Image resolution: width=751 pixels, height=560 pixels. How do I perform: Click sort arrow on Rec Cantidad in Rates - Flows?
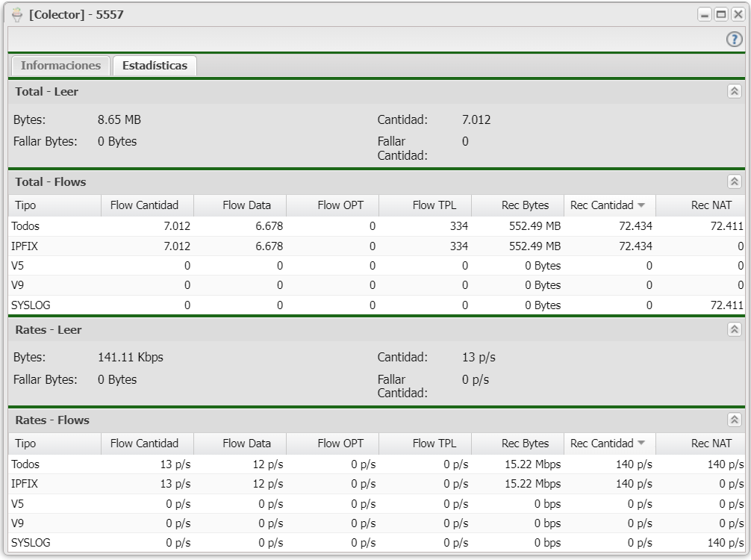(641, 444)
